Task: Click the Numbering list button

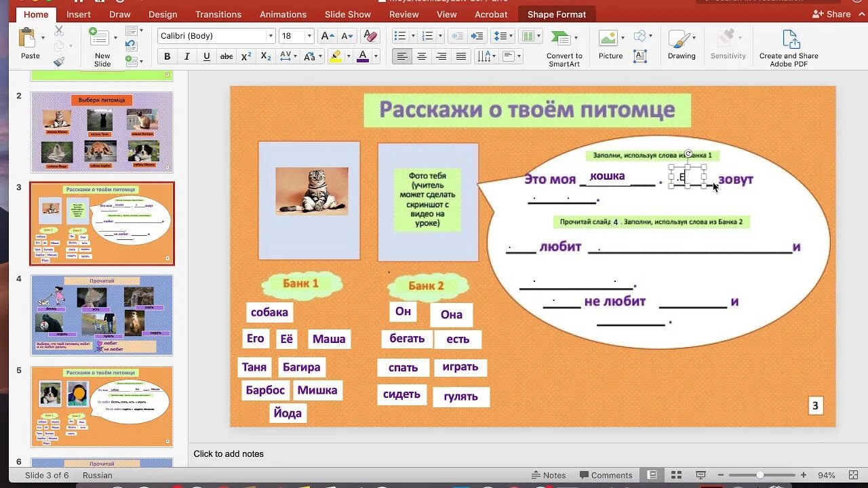Action: [x=430, y=36]
